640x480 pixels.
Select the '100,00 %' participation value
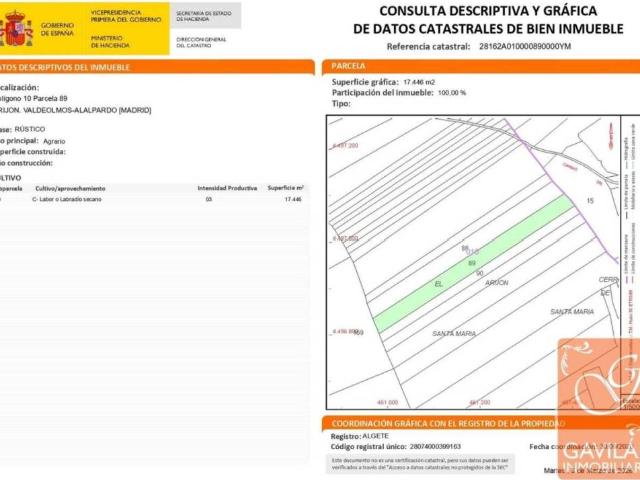point(452,93)
